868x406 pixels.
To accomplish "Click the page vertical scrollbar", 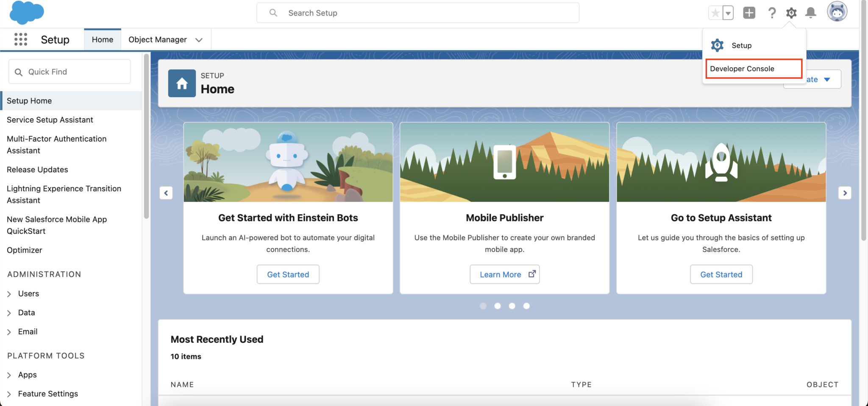I will coord(863,121).
